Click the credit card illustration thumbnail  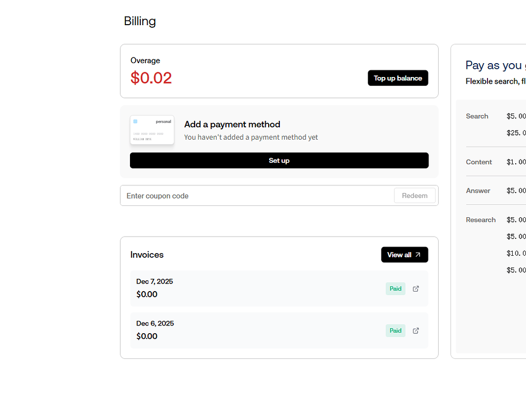click(152, 130)
